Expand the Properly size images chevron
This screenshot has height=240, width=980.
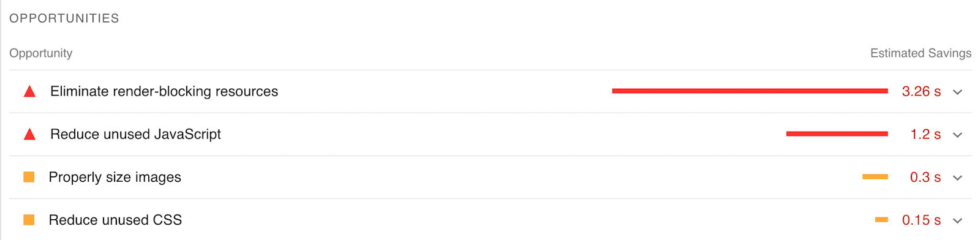tap(958, 178)
